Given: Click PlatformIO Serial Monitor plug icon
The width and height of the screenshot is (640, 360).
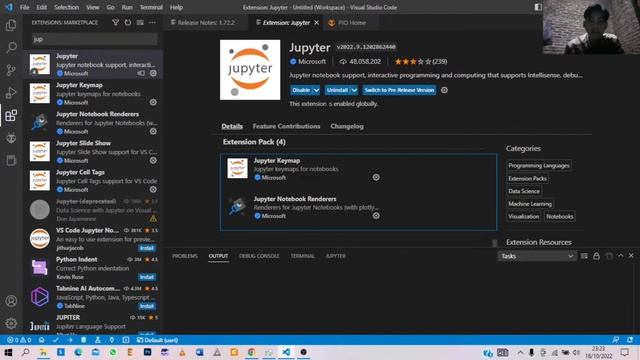Looking at the screenshot, I should (111, 340).
